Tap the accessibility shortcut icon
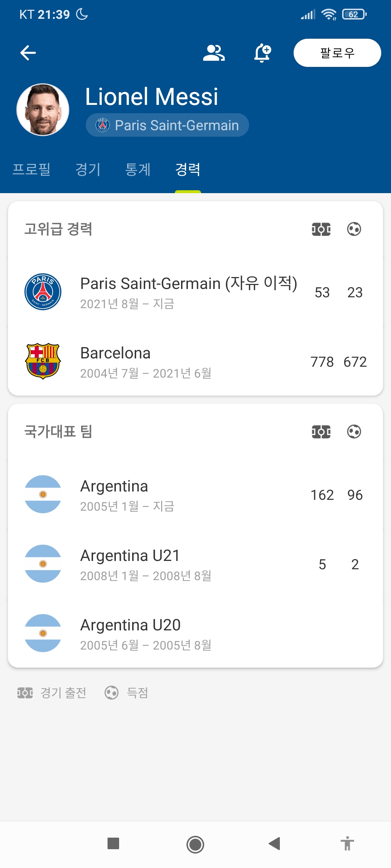Screen dimensions: 391x868 coord(347,844)
